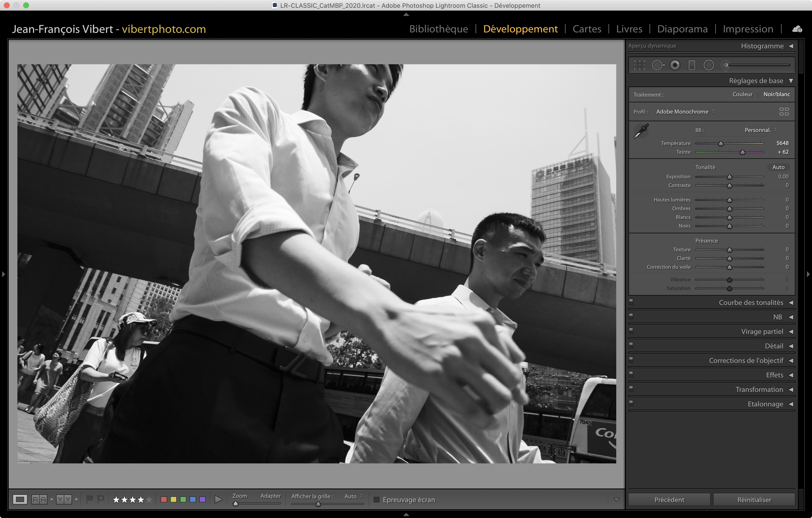Expand the Effets panel
Image resolution: width=812 pixels, height=518 pixels.
click(x=775, y=375)
